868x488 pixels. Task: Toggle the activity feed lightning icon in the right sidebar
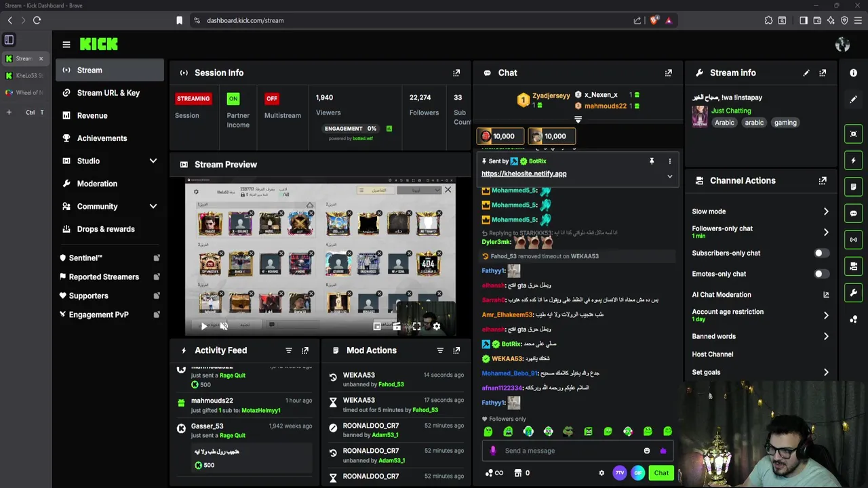coord(853,160)
